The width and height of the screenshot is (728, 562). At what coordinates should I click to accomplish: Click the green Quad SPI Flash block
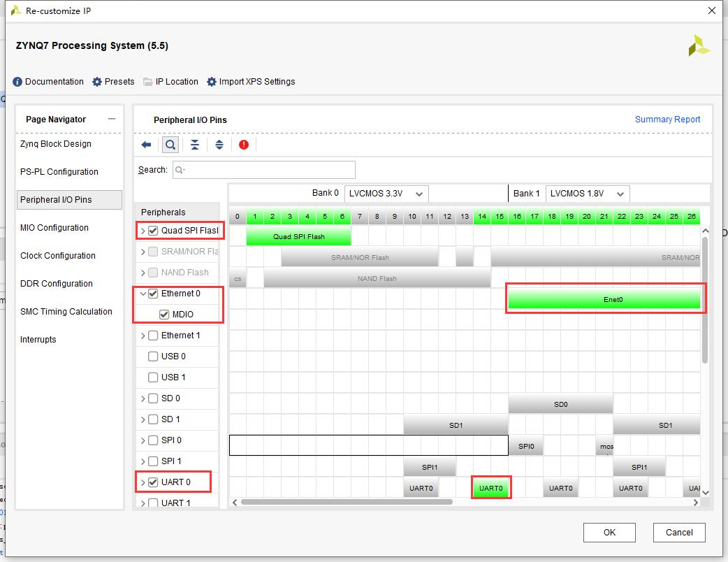(x=298, y=236)
